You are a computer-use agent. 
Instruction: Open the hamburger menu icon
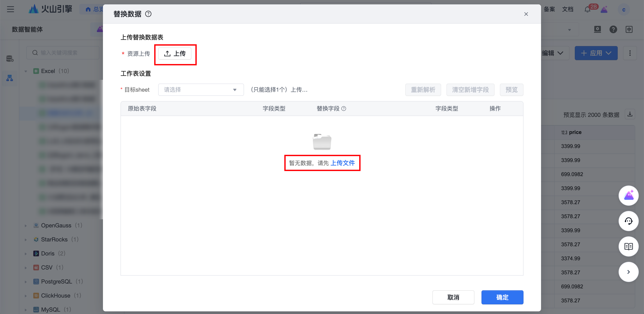click(11, 9)
